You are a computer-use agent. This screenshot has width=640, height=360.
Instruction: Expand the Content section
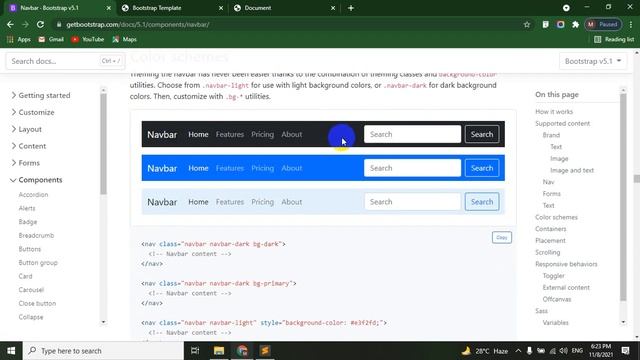[29, 146]
